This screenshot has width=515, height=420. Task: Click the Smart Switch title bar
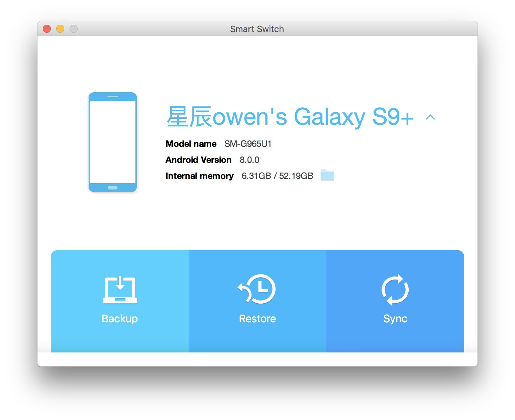[257, 29]
